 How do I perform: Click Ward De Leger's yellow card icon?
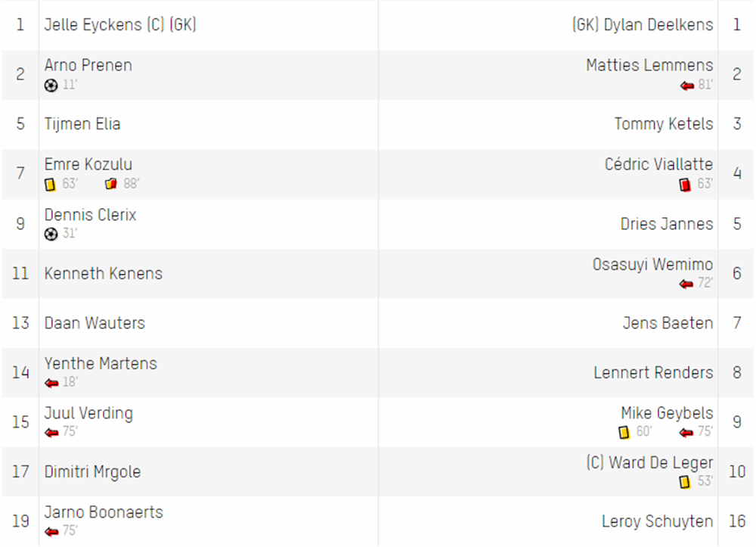coord(685,482)
